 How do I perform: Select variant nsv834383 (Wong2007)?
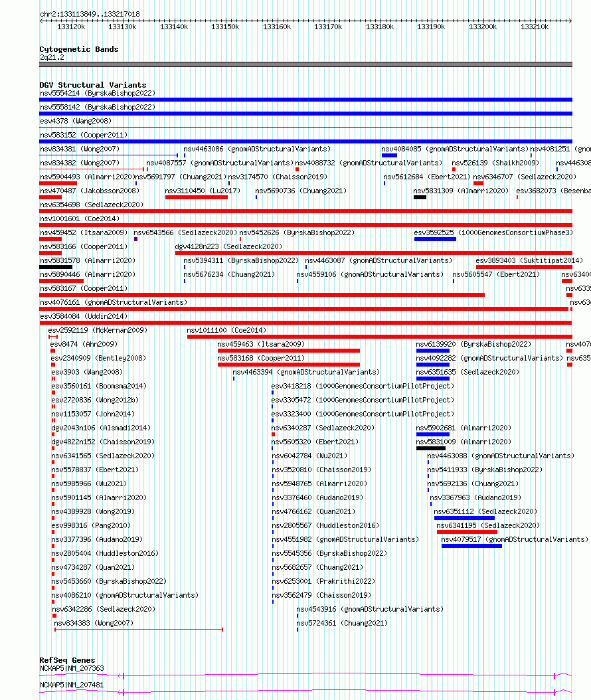coord(94,623)
